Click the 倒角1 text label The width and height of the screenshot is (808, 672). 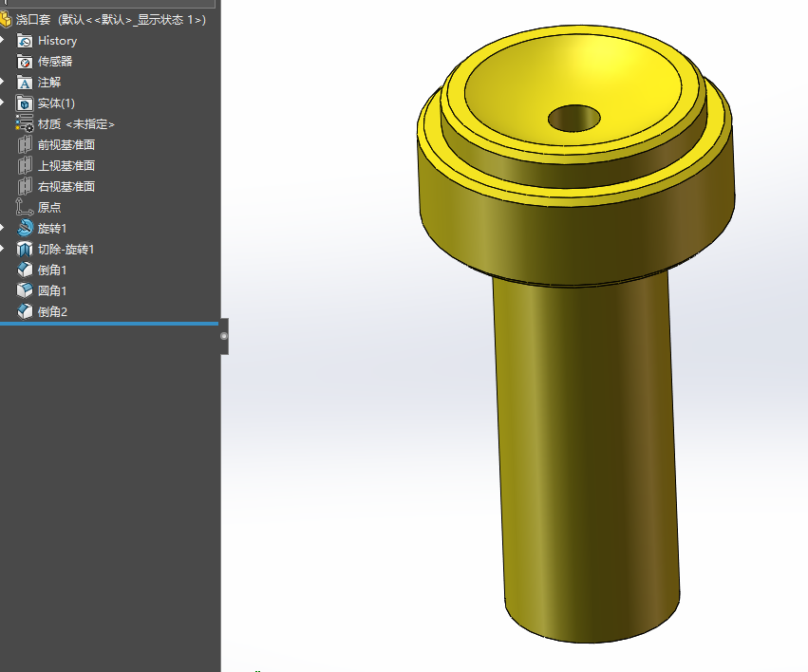[x=52, y=270]
